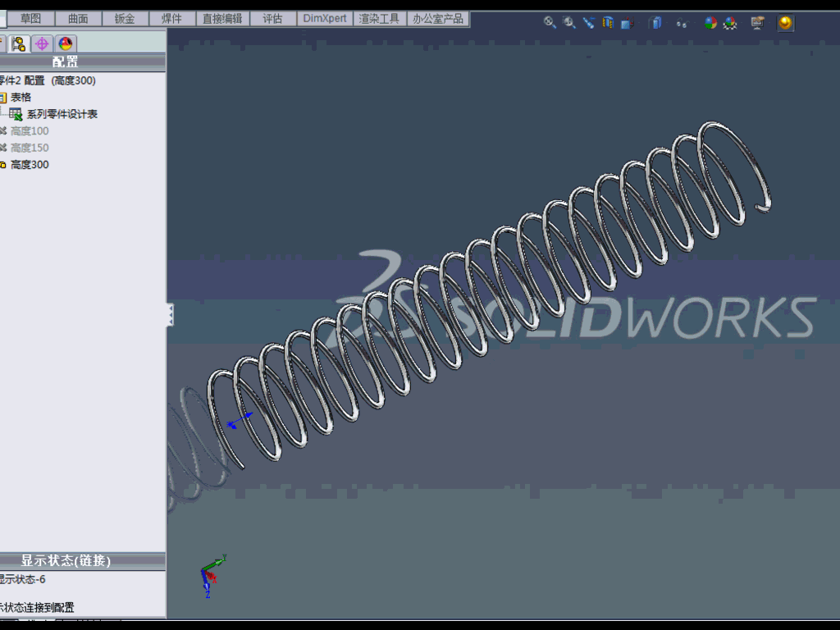Click the Edit Appearance color ball icon
The image size is (840, 630).
[x=710, y=22]
